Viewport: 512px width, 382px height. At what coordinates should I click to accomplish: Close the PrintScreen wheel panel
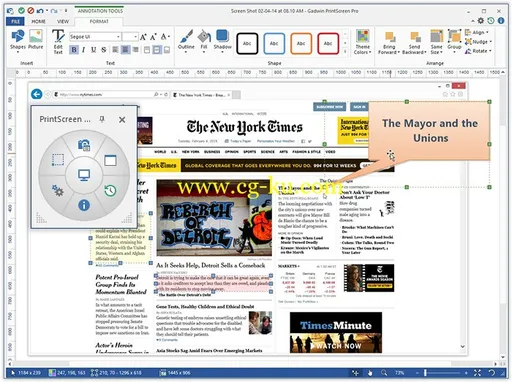122,120
